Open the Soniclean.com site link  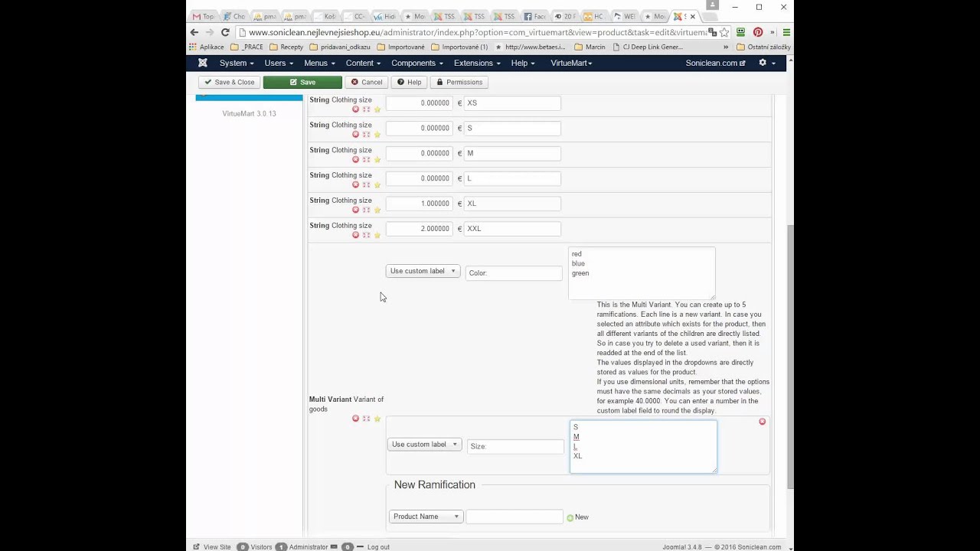715,63
